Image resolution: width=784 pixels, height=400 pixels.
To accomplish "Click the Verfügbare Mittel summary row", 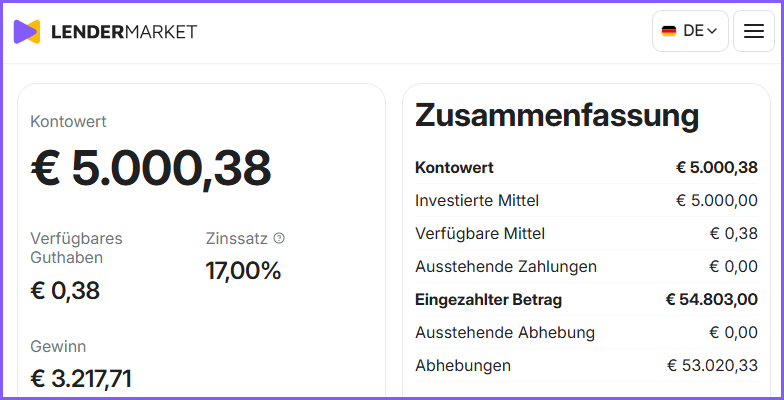I will (586, 234).
